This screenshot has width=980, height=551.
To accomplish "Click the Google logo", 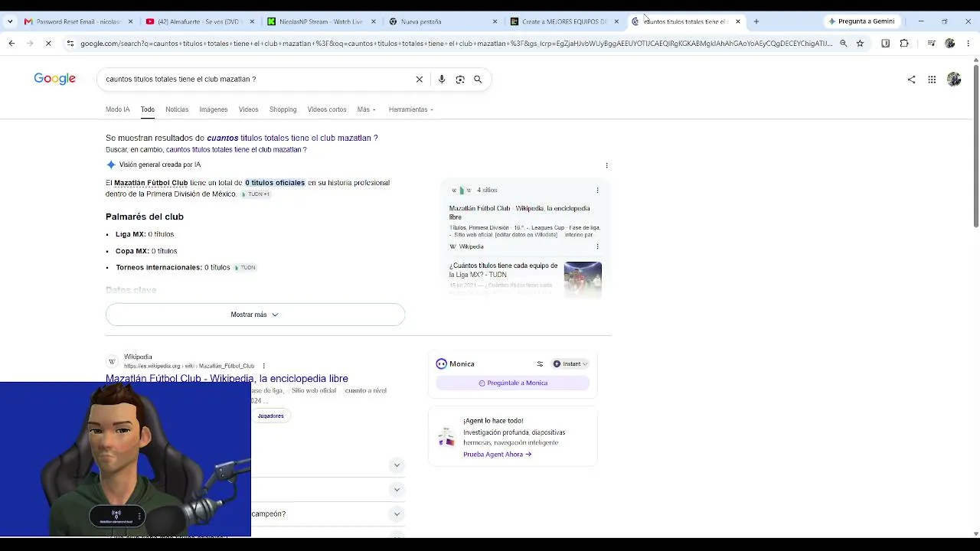I will [54, 79].
